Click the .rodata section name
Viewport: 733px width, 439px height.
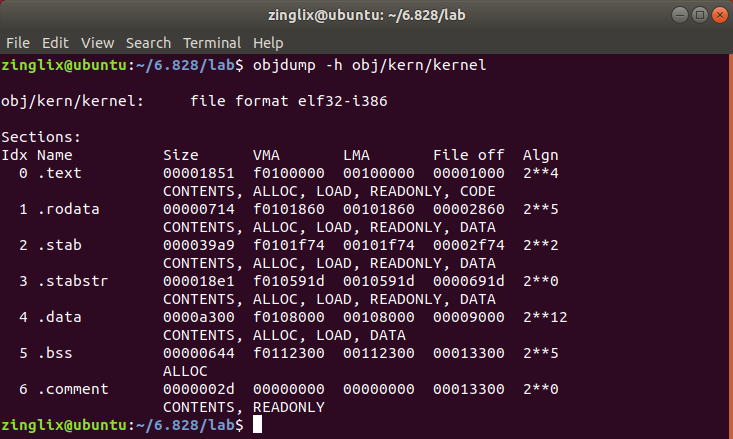(69, 209)
